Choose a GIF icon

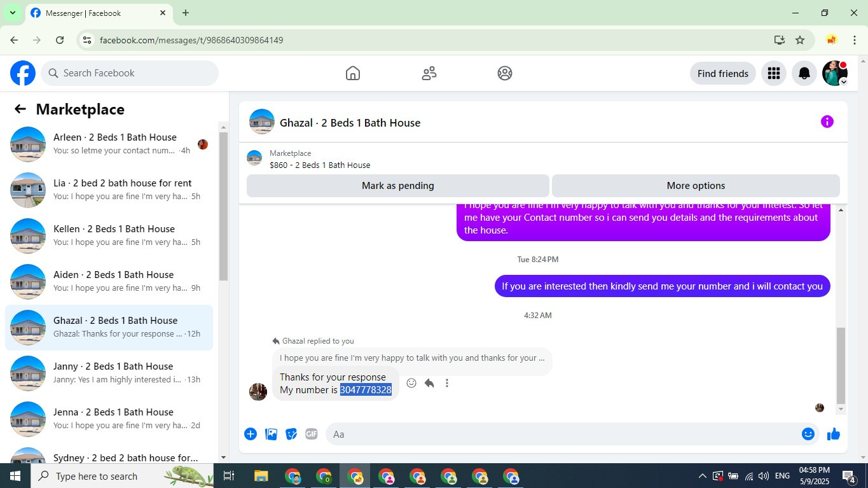(311, 434)
